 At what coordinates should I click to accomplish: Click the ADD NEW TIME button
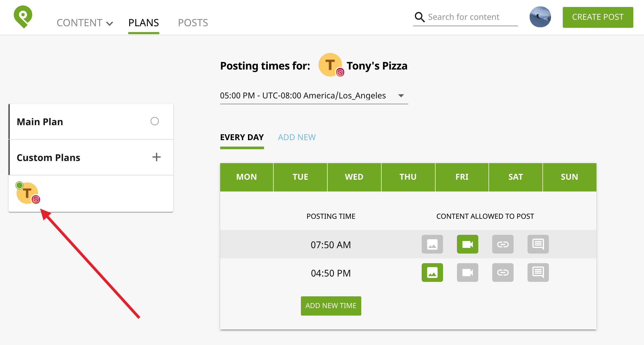tap(331, 306)
